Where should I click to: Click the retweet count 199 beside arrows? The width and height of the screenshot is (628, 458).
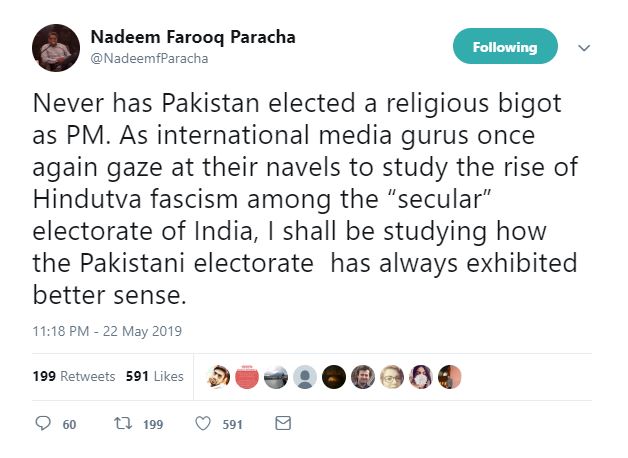(153, 425)
